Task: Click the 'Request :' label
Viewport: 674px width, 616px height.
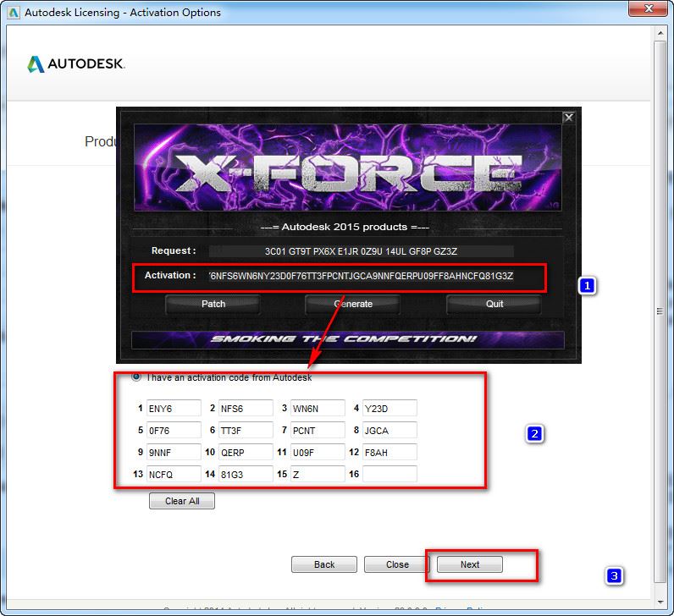Action: [x=174, y=250]
